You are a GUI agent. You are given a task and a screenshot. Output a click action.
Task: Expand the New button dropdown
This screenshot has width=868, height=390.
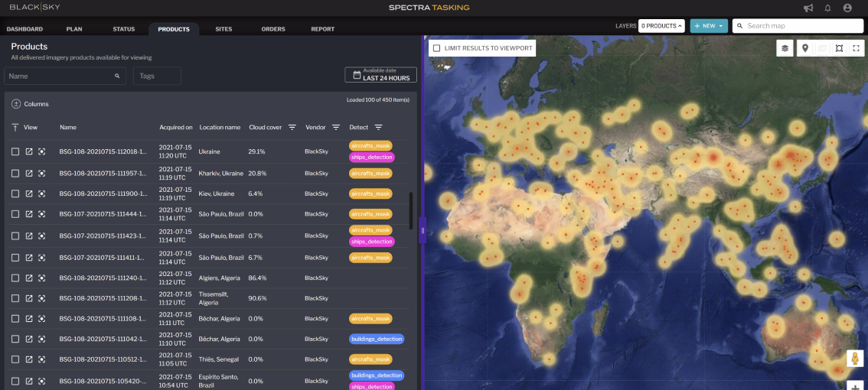tap(709, 26)
